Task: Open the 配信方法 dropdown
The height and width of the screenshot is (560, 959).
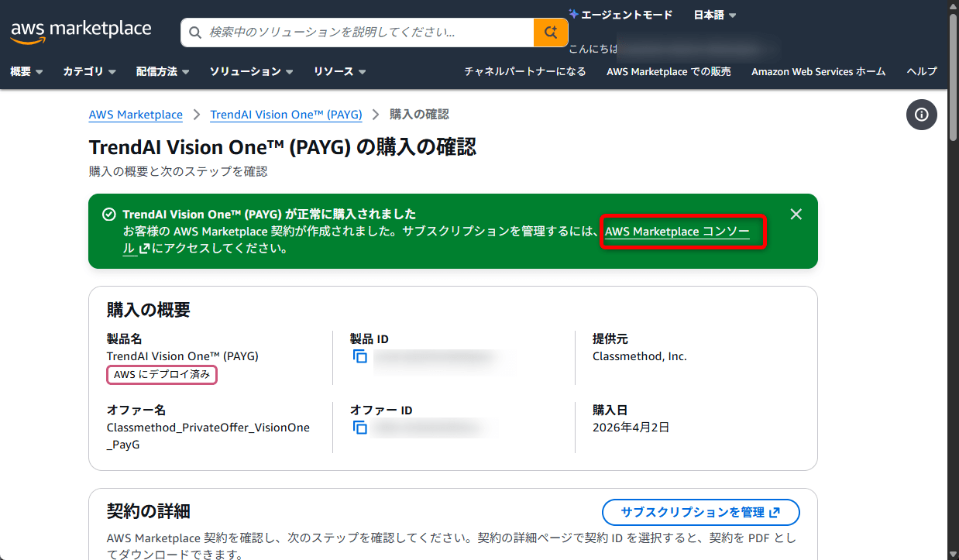Action: pyautogui.click(x=163, y=71)
